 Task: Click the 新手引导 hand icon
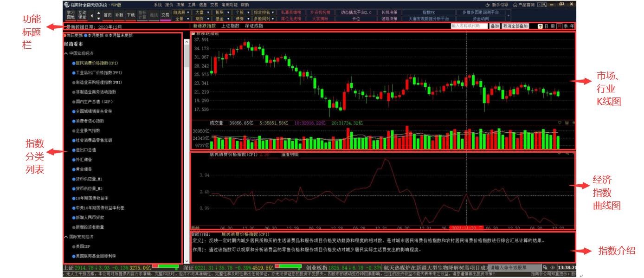[x=488, y=4]
